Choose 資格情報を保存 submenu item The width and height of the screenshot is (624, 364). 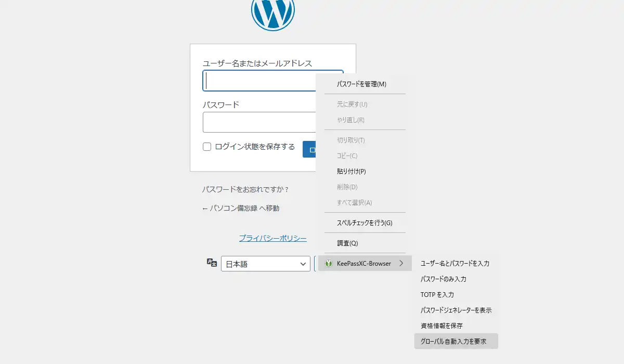pyautogui.click(x=456, y=326)
